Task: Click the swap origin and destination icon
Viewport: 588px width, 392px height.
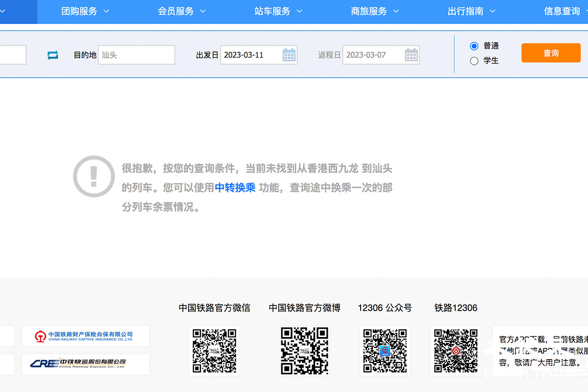Action: coord(52,55)
